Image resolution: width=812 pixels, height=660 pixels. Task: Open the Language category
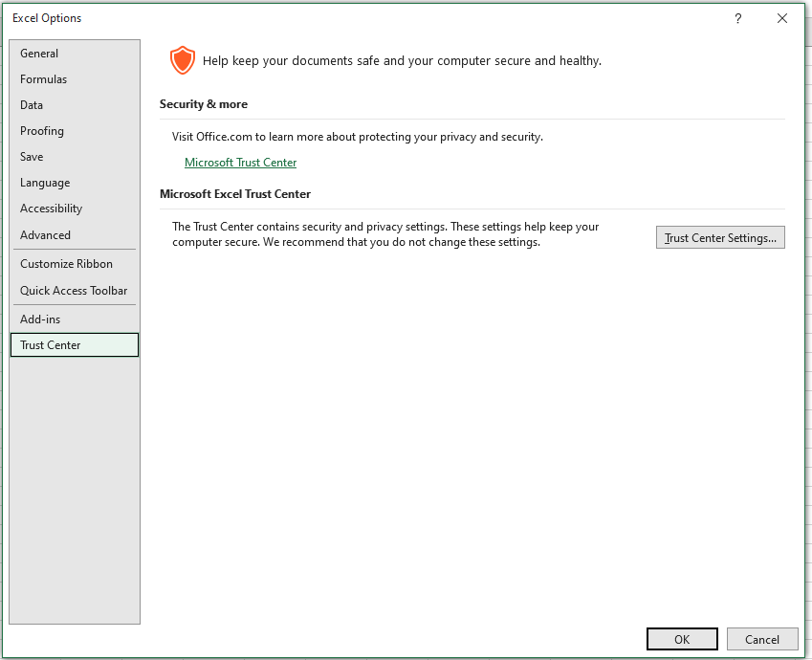point(75,183)
